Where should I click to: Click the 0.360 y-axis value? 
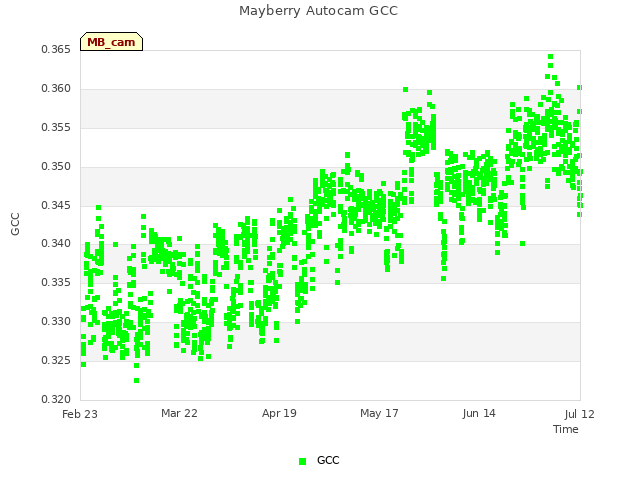pos(56,89)
